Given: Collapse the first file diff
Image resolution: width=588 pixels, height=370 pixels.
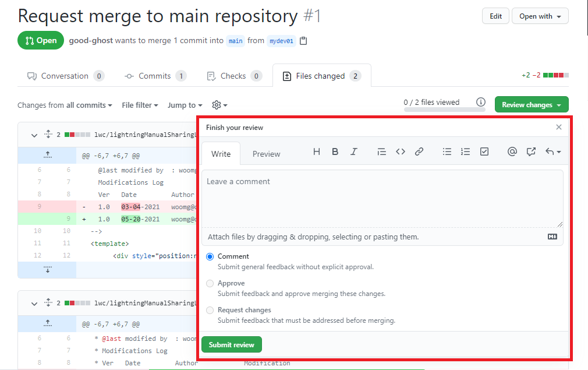Looking at the screenshot, I should [x=34, y=134].
